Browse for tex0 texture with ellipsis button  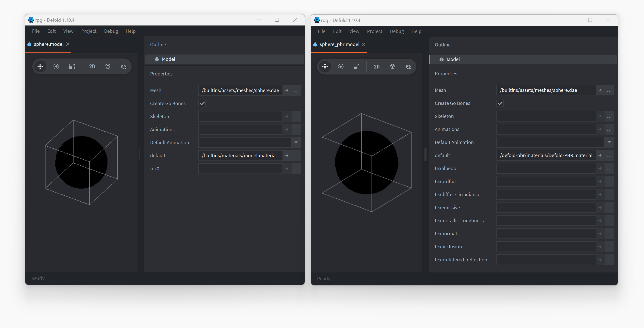click(296, 169)
